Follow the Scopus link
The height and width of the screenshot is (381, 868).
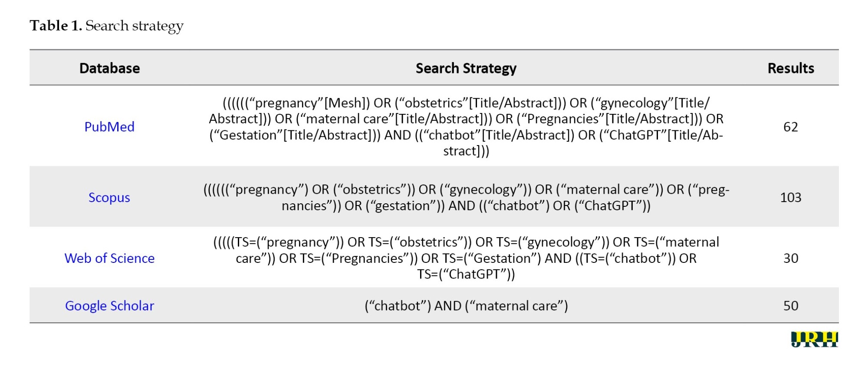click(x=109, y=198)
